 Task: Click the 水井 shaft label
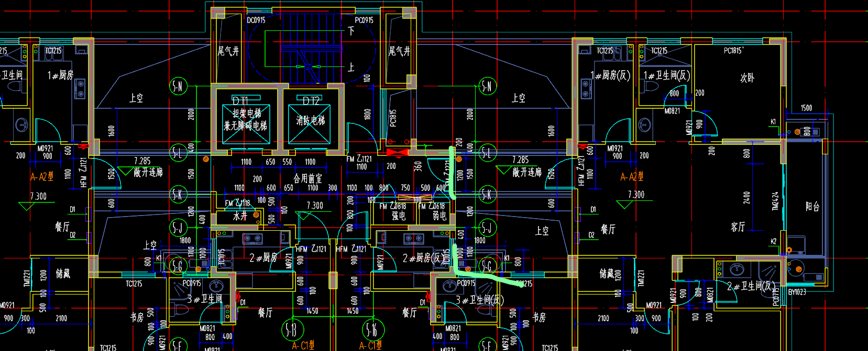tap(240, 216)
